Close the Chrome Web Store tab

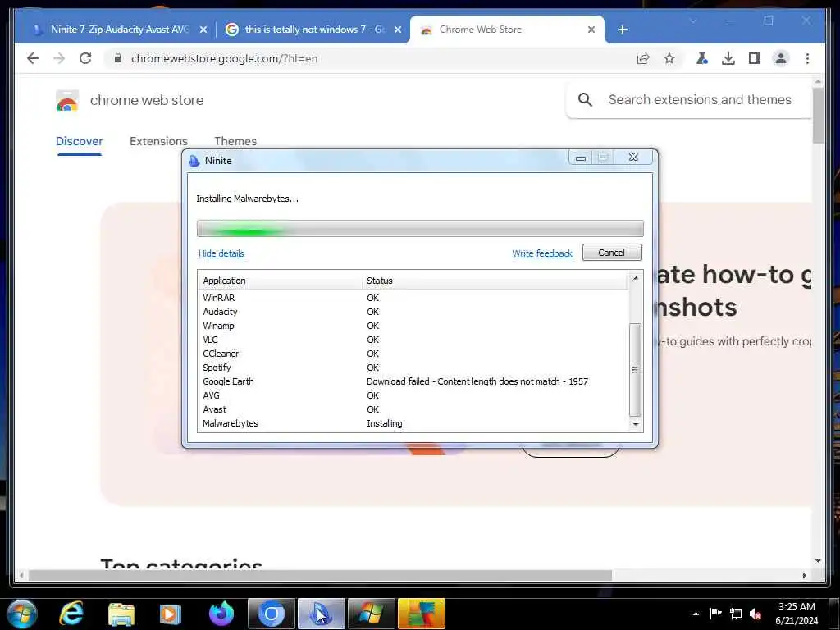click(x=591, y=30)
